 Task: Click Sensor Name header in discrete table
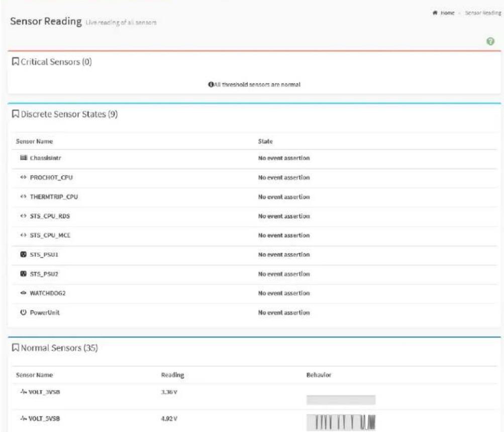pyautogui.click(x=34, y=141)
